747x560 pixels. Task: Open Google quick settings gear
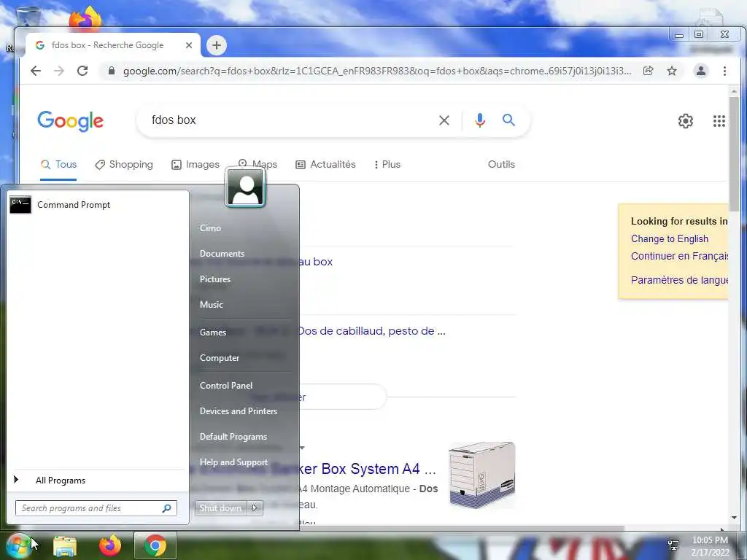[x=686, y=121]
